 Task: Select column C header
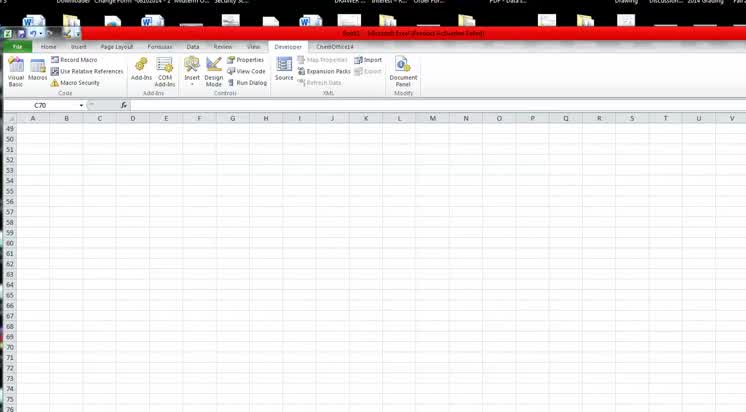[x=99, y=118]
